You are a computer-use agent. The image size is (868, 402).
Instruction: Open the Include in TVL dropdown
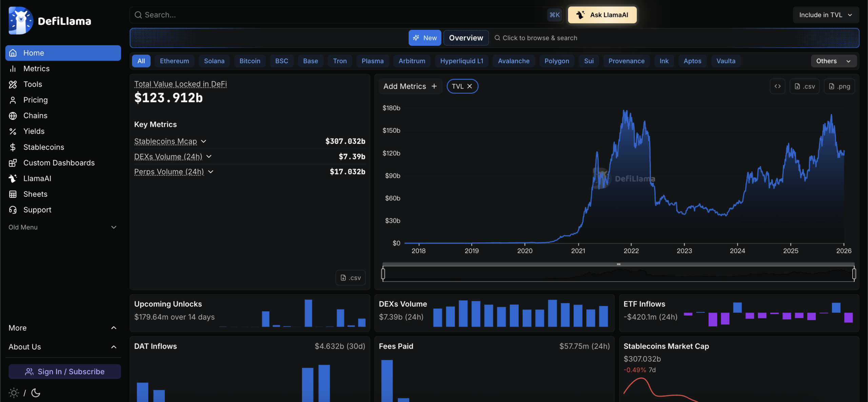pos(825,15)
